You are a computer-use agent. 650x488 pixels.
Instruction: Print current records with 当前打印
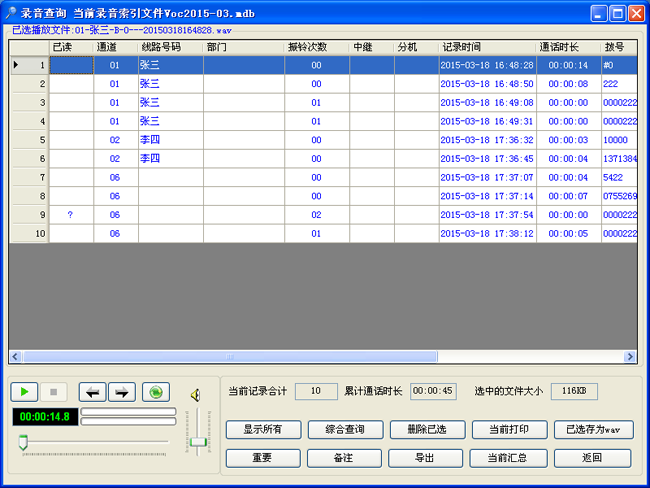coord(508,430)
